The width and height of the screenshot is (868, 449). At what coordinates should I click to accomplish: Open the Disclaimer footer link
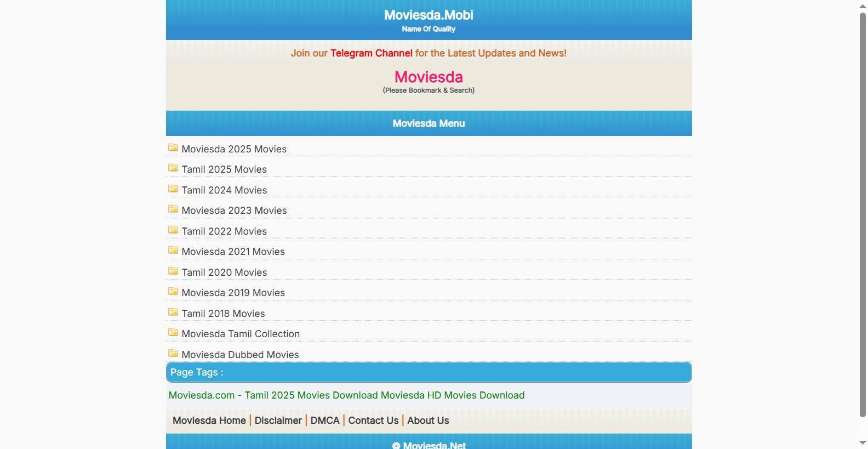click(x=278, y=420)
